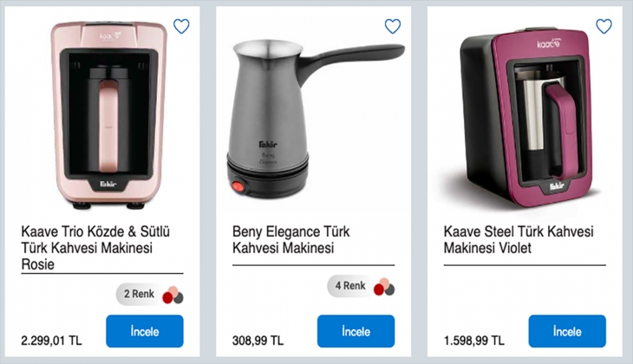Click heart icon on Kaave Steel Violet

tap(604, 26)
